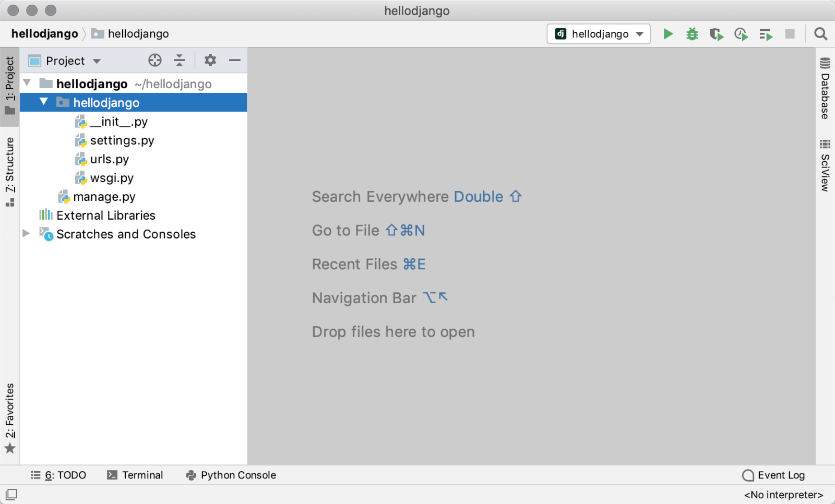The height and width of the screenshot is (504, 835).
Task: Toggle tool window bars icon bottom-left
Action: (x=11, y=494)
